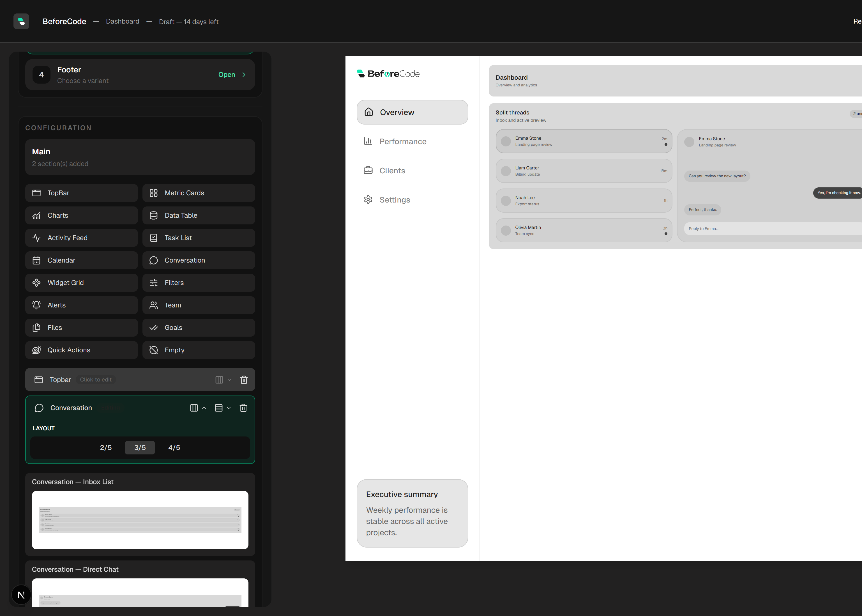The width and height of the screenshot is (862, 616).
Task: Click the Filters sliders icon
Action: (153, 282)
